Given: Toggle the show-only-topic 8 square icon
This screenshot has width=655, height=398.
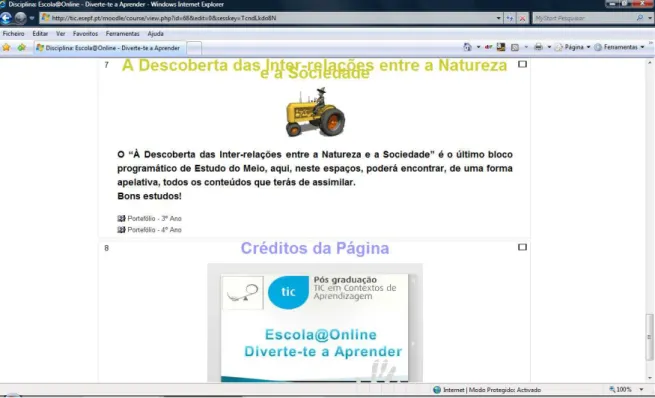Looking at the screenshot, I should [522, 247].
